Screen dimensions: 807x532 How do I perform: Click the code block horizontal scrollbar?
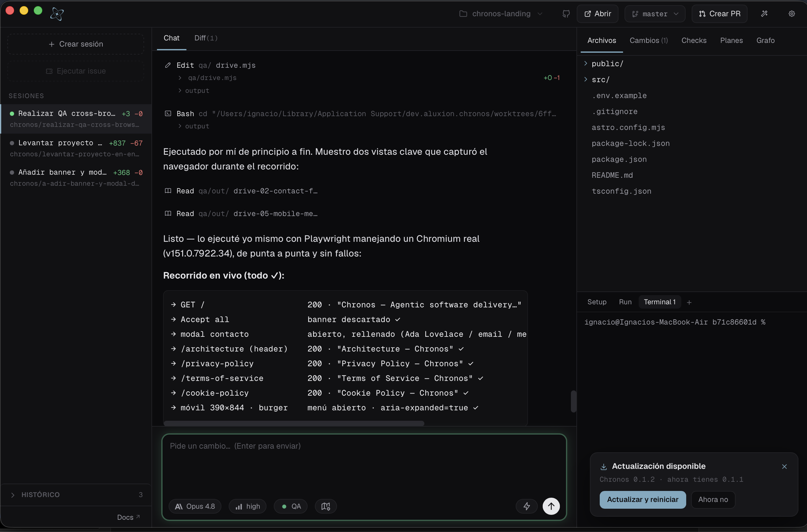click(x=294, y=423)
